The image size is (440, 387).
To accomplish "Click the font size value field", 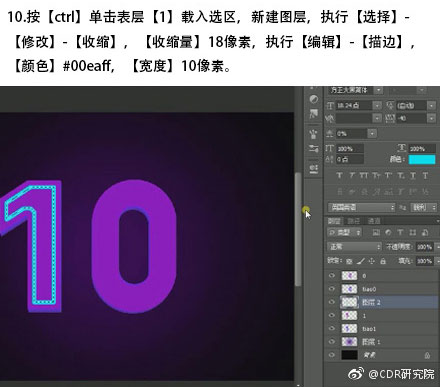I will point(354,105).
